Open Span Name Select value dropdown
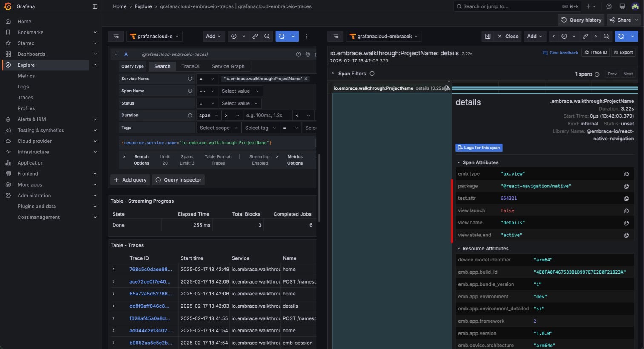The height and width of the screenshot is (349, 644). [x=240, y=91]
